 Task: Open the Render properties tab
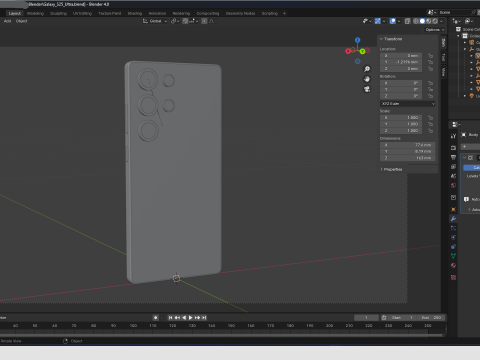coord(453,148)
